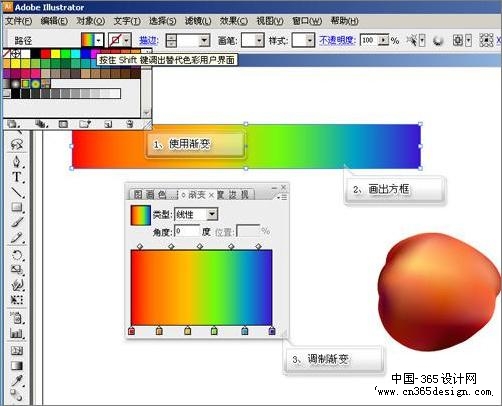Open the fill color dropdown arrow

tap(99, 41)
